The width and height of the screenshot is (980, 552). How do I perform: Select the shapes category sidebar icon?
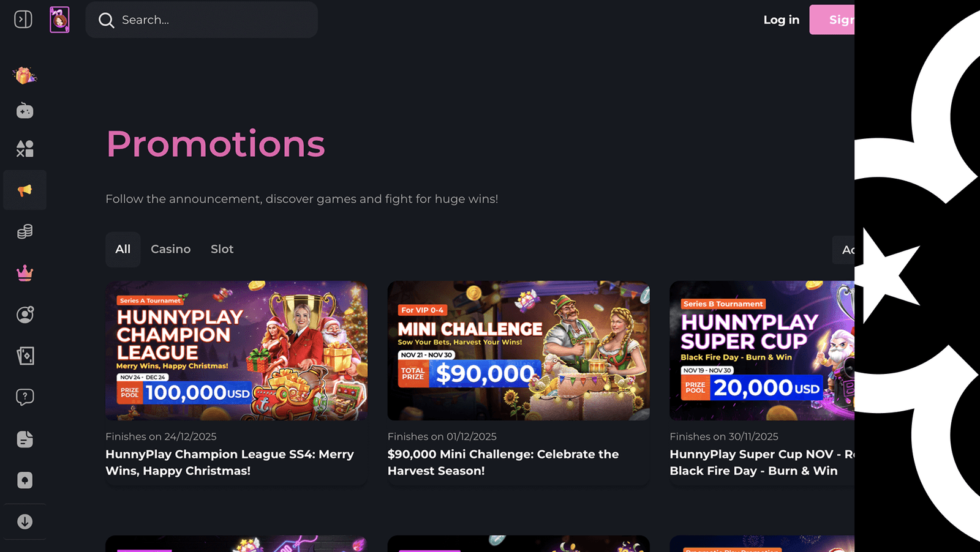coord(24,149)
